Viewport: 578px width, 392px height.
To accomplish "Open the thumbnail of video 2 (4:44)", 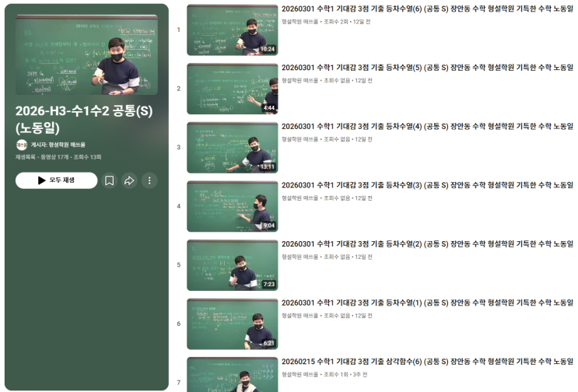I will 233,89.
